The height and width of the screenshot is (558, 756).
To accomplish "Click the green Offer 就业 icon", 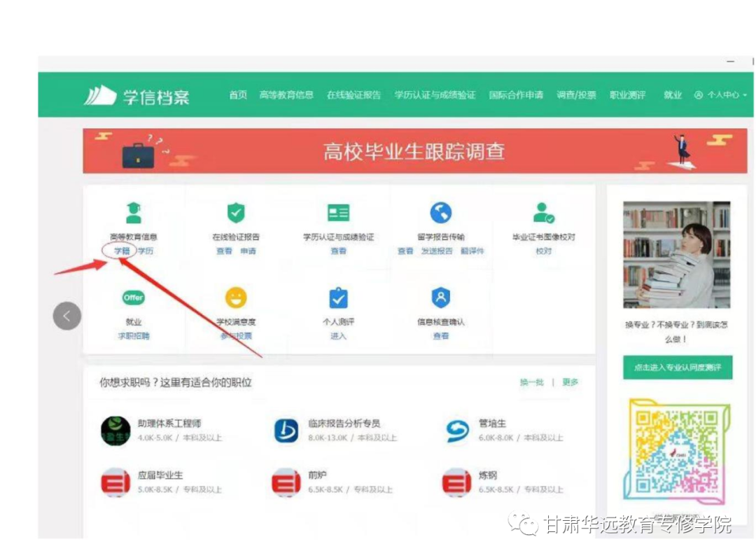I will (x=133, y=298).
